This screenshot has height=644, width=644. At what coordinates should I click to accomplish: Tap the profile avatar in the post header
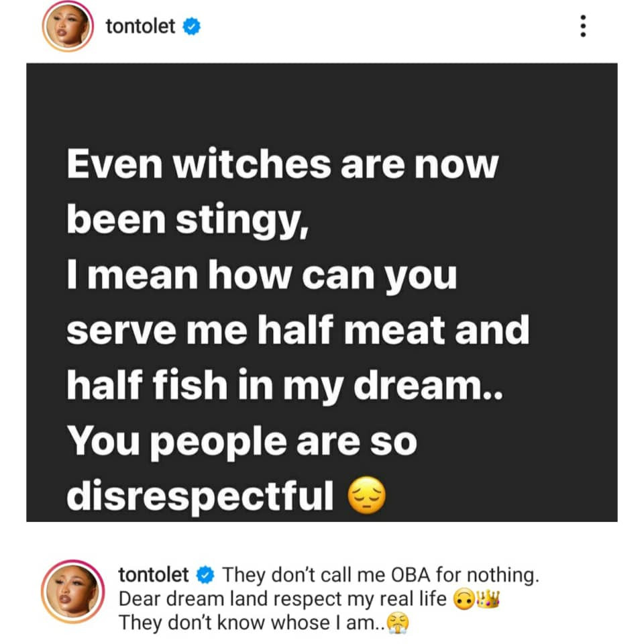67,27
